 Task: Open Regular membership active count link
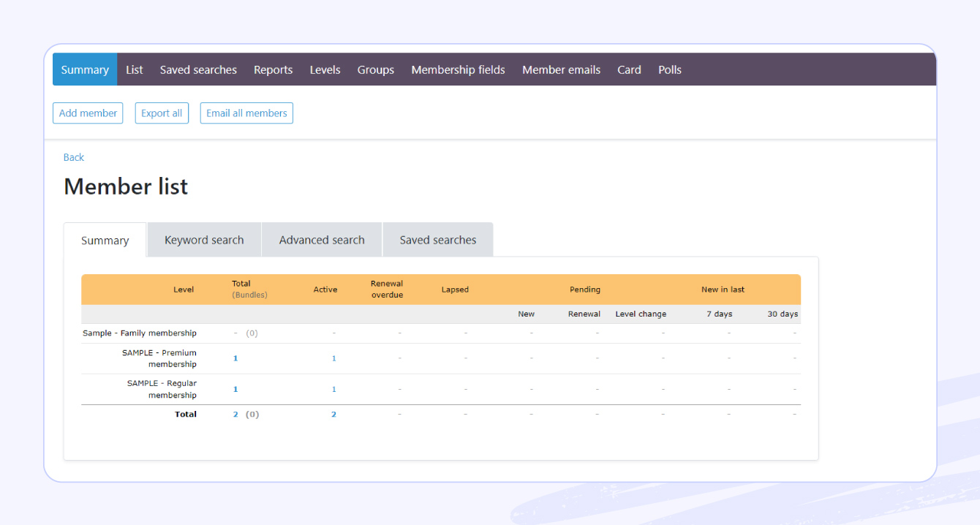334,389
